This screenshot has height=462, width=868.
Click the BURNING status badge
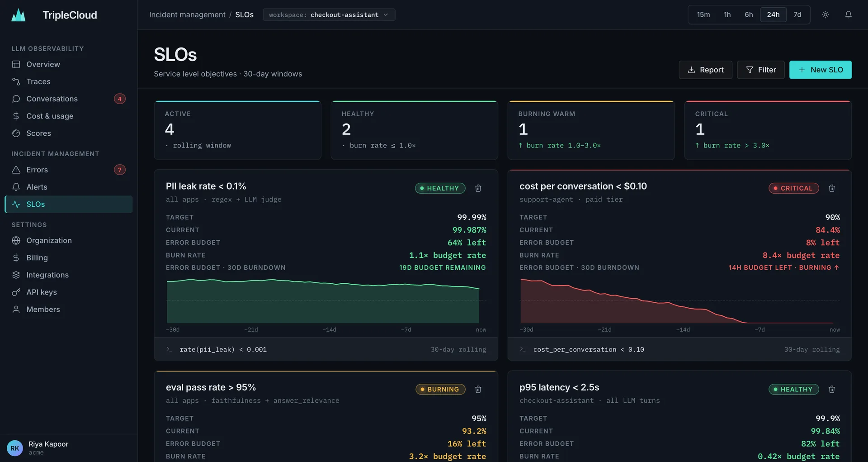441,389
